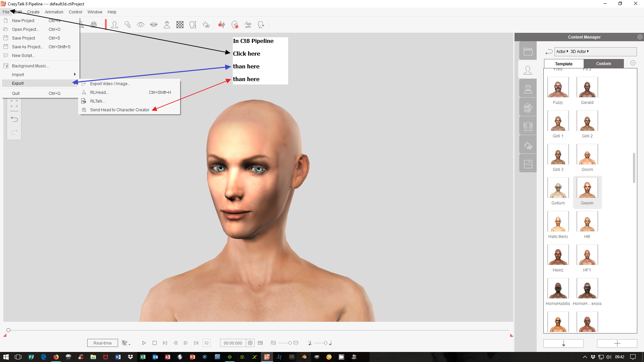Select the atmosphere category icon in sidebar

(528, 145)
